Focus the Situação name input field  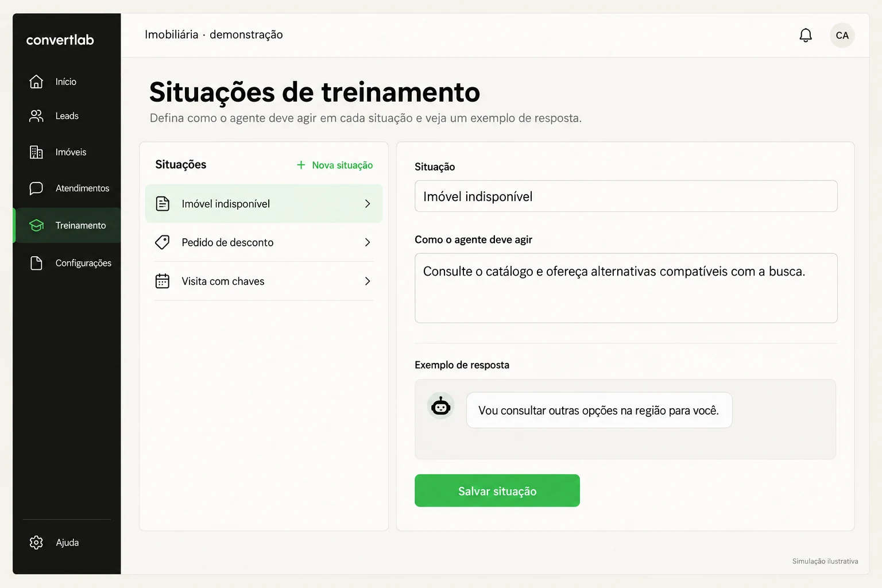626,196
